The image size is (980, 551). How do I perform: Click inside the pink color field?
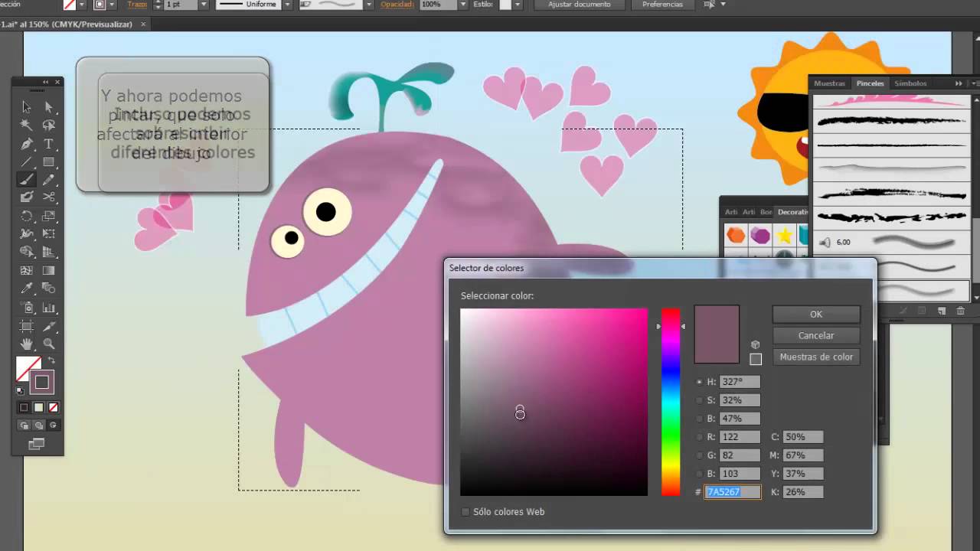(554, 402)
